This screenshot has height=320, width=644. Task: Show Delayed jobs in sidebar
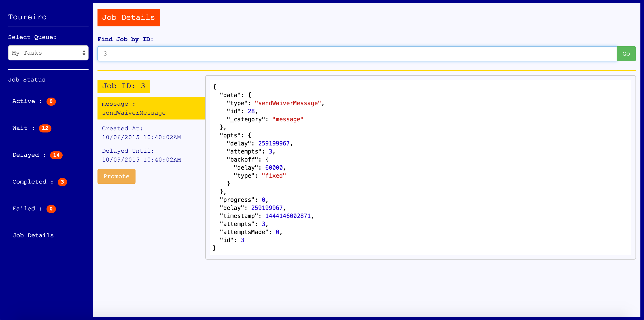[x=26, y=155]
